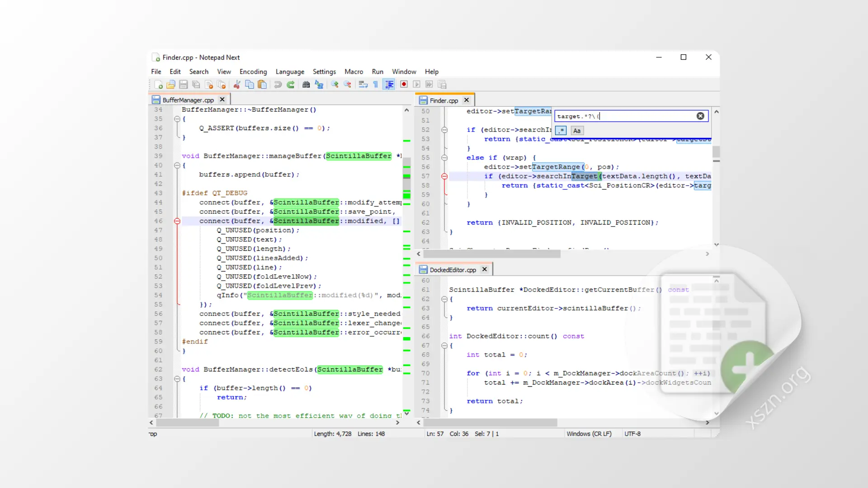This screenshot has width=868, height=488.
Task: Toggle match case Aa button
Action: coord(577,131)
